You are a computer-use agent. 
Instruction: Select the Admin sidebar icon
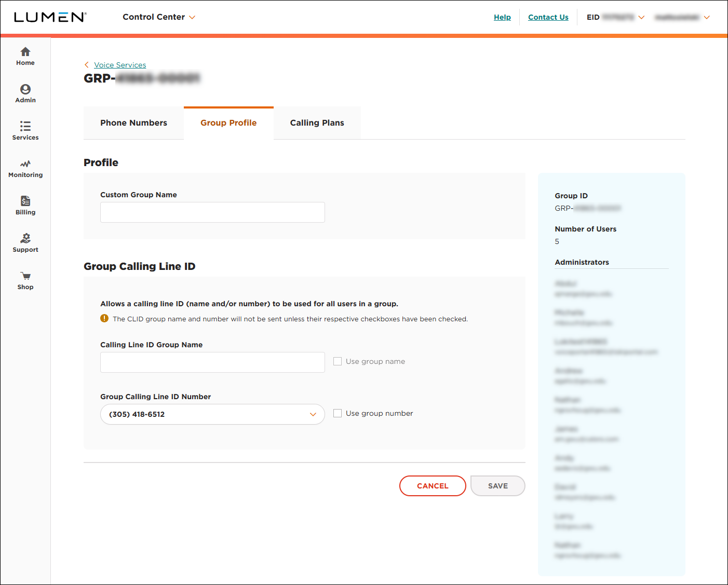coord(25,93)
